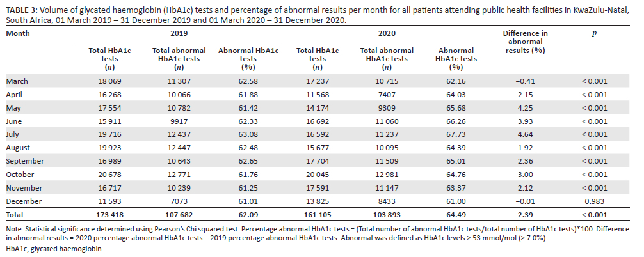
Task: Select the Total row label
Action: (16, 215)
